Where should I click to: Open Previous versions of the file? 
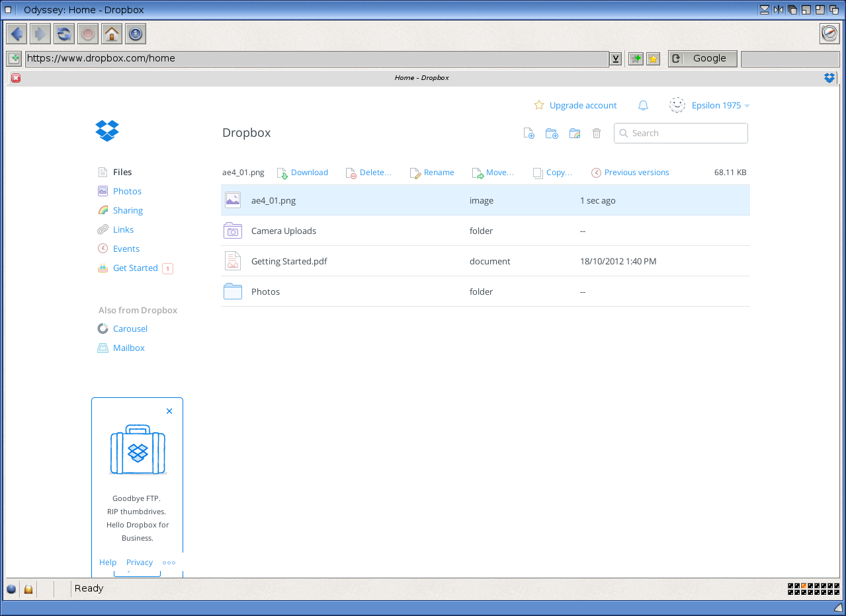coord(630,173)
